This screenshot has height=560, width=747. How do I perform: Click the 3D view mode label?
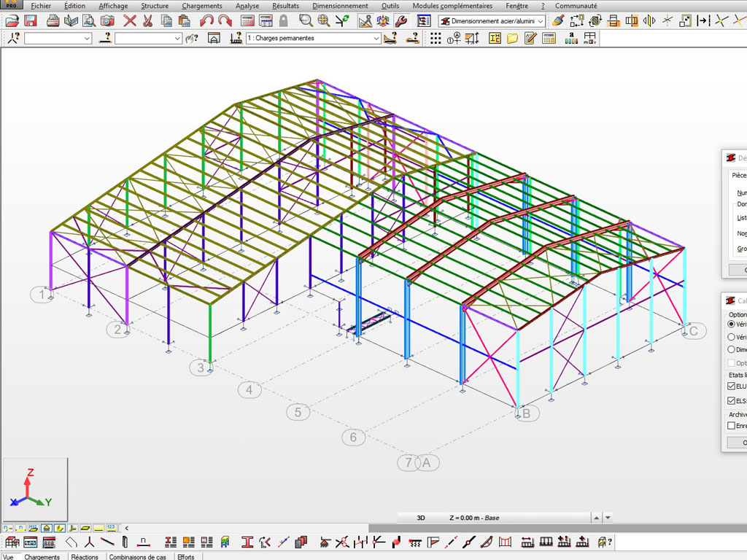[421, 518]
